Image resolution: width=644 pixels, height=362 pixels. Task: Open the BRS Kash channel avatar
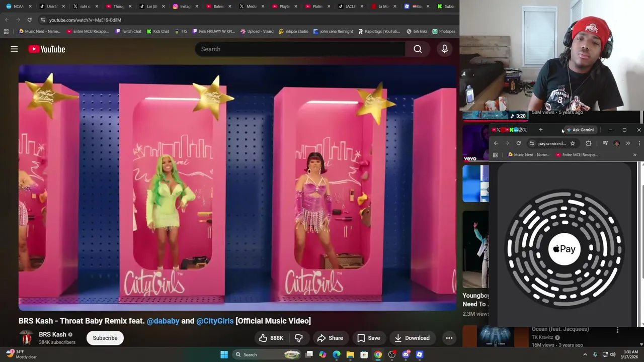tap(26, 338)
